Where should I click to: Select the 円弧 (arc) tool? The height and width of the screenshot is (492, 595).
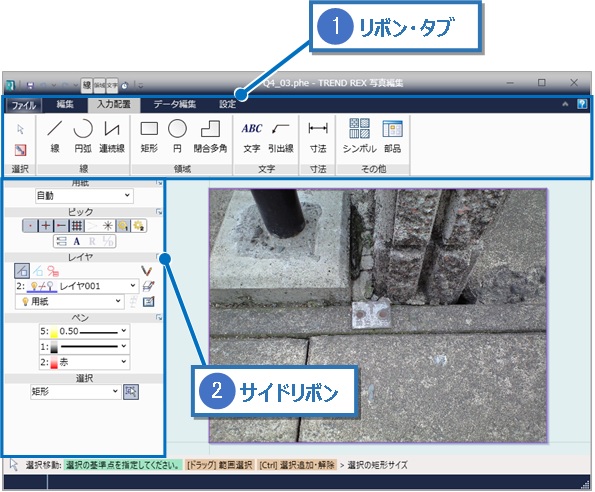[x=83, y=136]
